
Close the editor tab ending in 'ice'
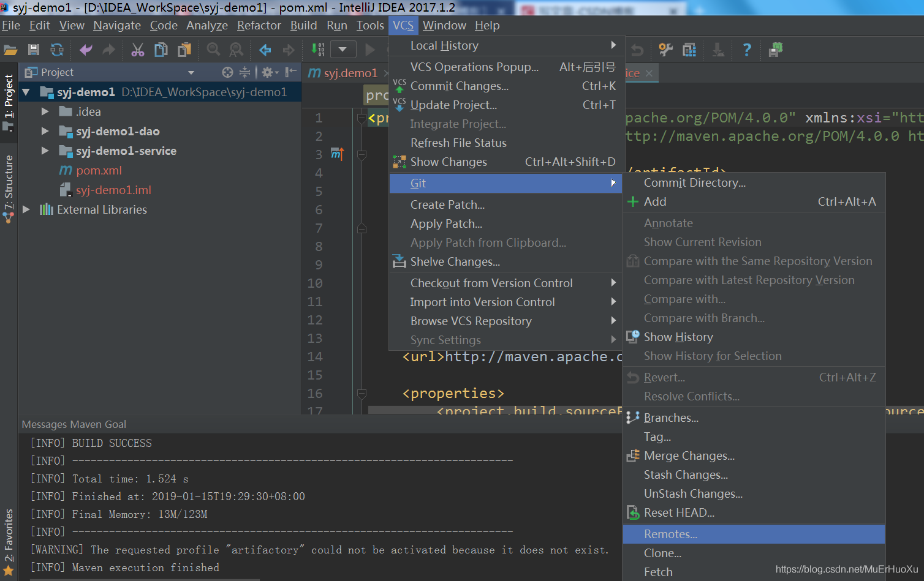click(649, 73)
